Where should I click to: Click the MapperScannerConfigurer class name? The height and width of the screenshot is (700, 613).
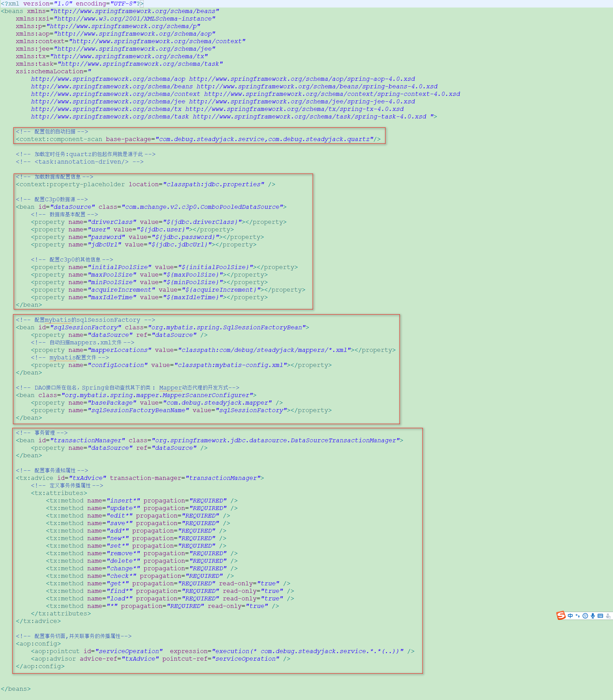pyautogui.click(x=157, y=395)
